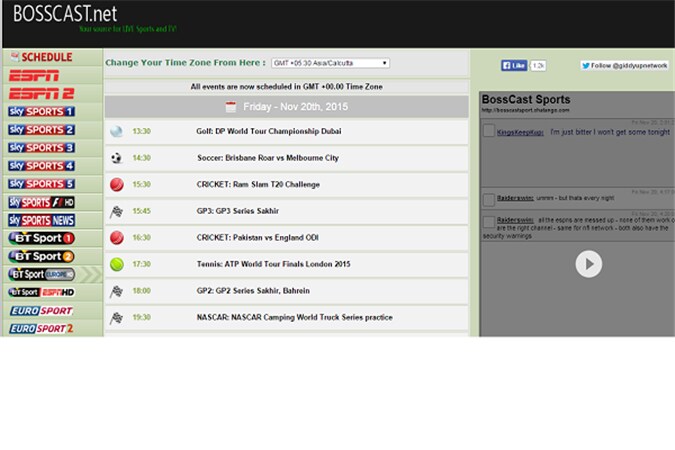Open BT Sport ESPN HD channel

pyautogui.click(x=41, y=292)
